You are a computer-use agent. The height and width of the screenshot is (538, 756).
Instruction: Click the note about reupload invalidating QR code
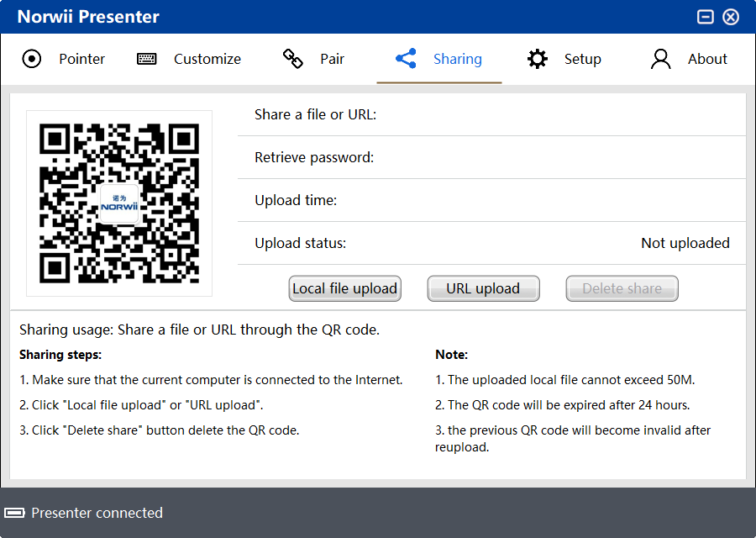573,439
